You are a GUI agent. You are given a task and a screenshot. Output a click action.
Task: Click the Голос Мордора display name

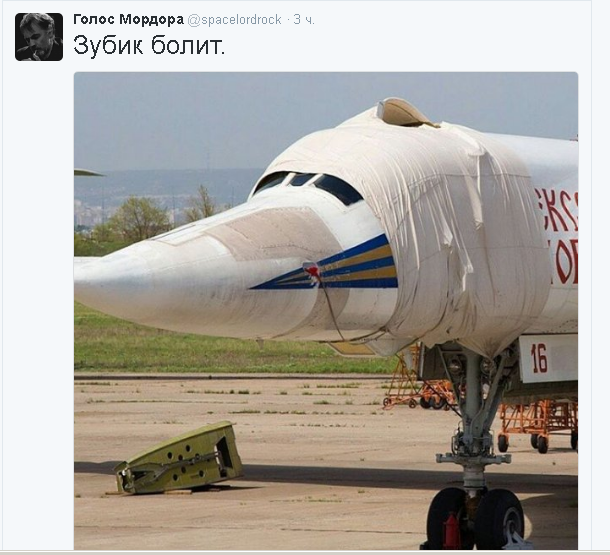point(128,19)
